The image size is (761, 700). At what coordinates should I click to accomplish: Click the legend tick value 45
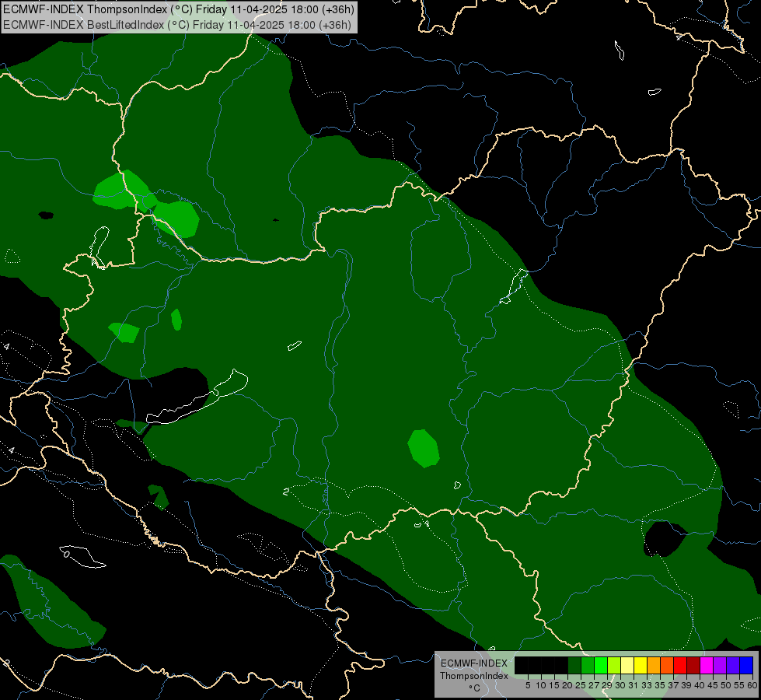tap(713, 685)
